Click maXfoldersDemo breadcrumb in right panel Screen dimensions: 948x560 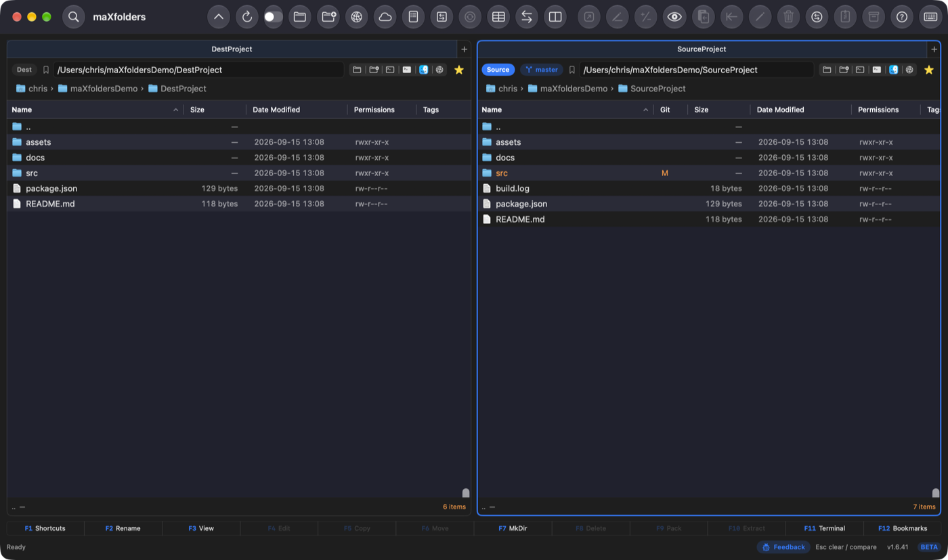567,89
